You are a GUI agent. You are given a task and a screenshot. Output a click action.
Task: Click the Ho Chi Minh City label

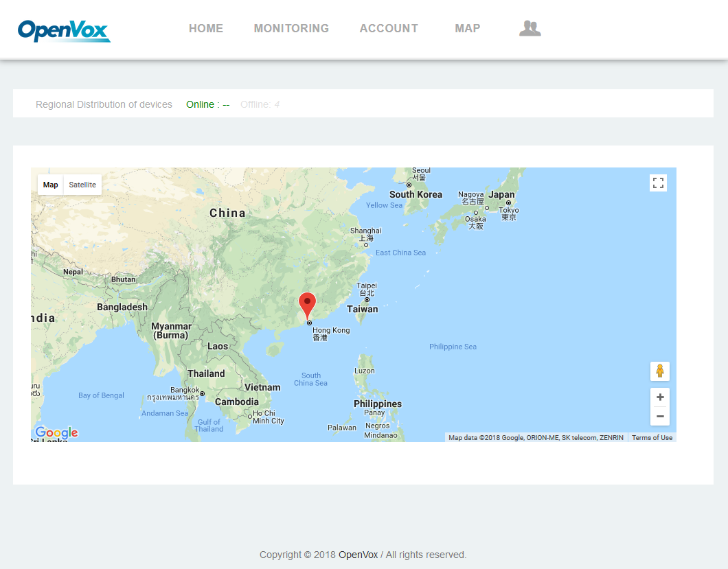(269, 417)
